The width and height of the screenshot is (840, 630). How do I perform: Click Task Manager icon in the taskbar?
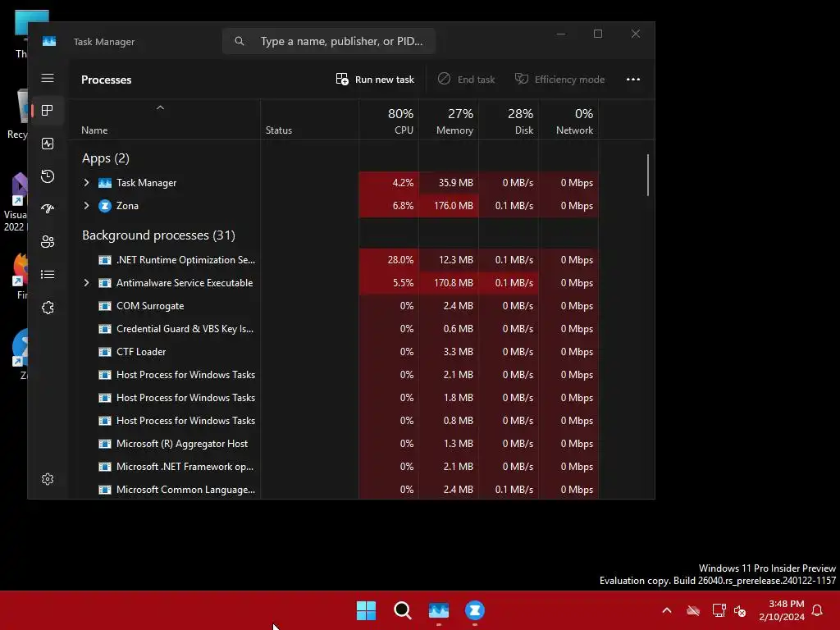(439, 610)
